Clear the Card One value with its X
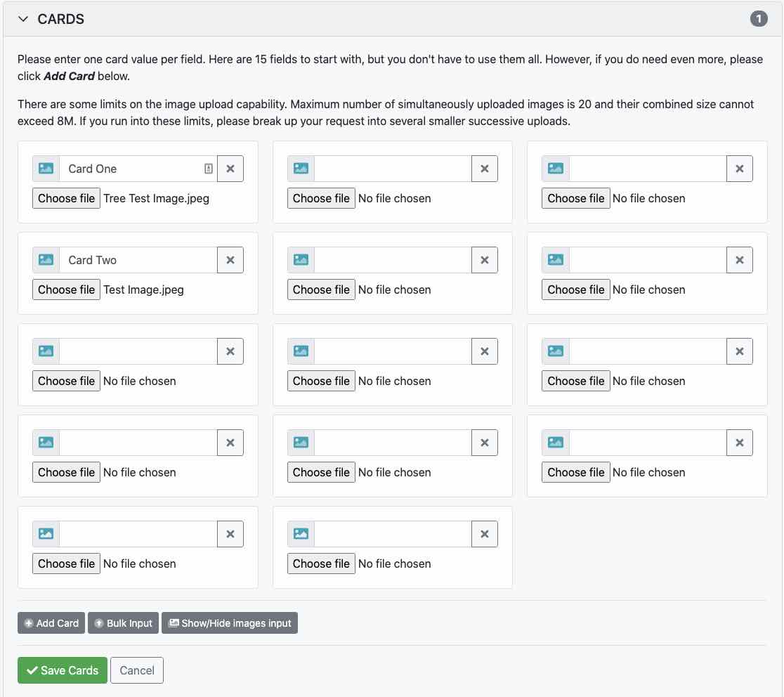Image resolution: width=784 pixels, height=697 pixels. click(230, 169)
